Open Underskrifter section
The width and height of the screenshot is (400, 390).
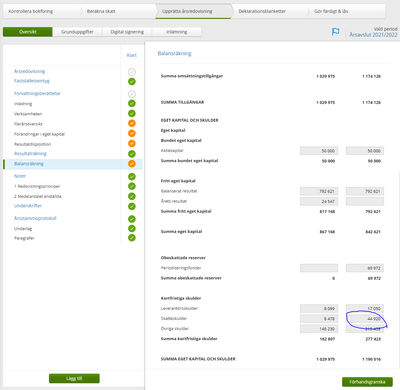(x=28, y=206)
